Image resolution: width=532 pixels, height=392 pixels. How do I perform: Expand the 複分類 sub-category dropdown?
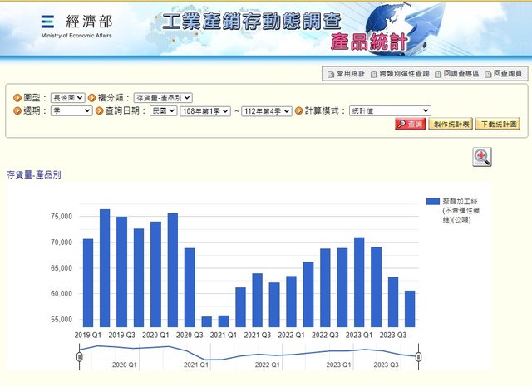click(x=162, y=97)
